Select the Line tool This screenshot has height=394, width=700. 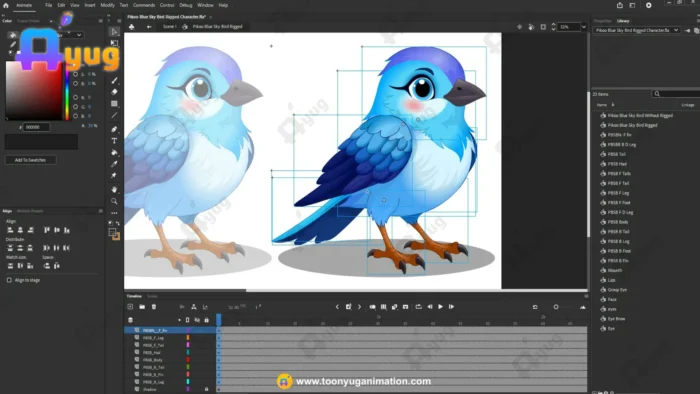(114, 115)
